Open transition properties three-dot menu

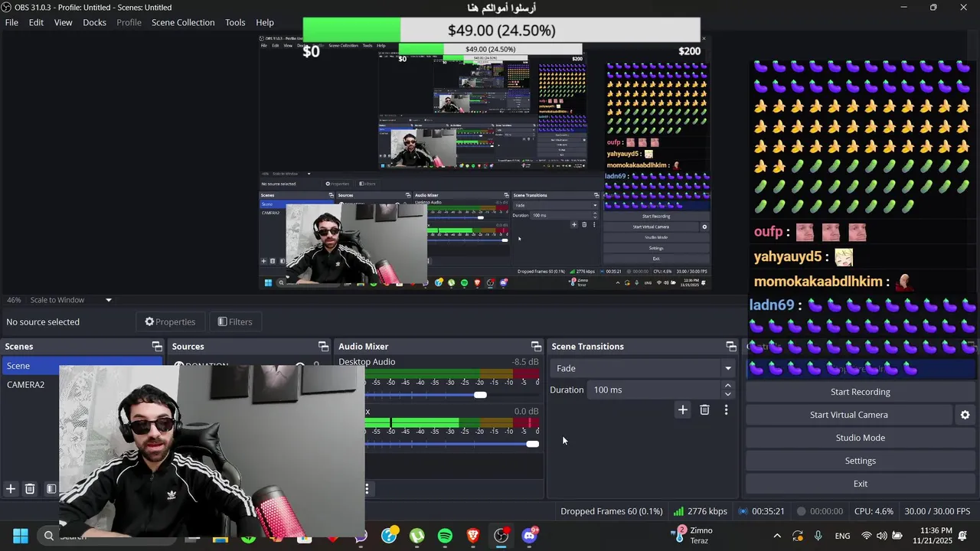(x=726, y=410)
